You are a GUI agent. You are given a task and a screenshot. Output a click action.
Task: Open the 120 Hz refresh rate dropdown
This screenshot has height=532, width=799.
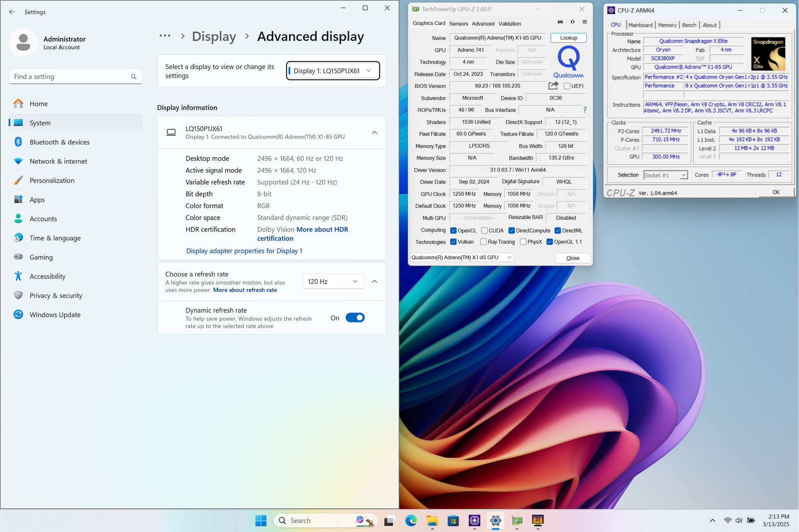coord(333,281)
